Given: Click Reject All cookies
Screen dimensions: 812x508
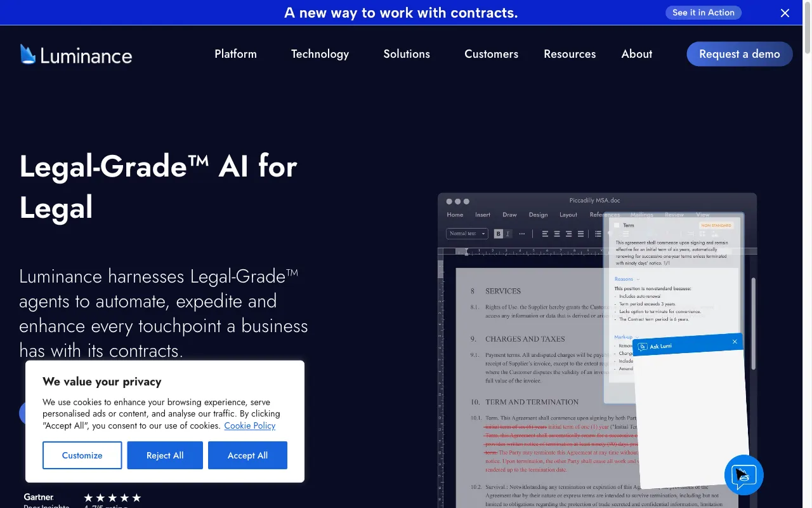Looking at the screenshot, I should (x=165, y=455).
